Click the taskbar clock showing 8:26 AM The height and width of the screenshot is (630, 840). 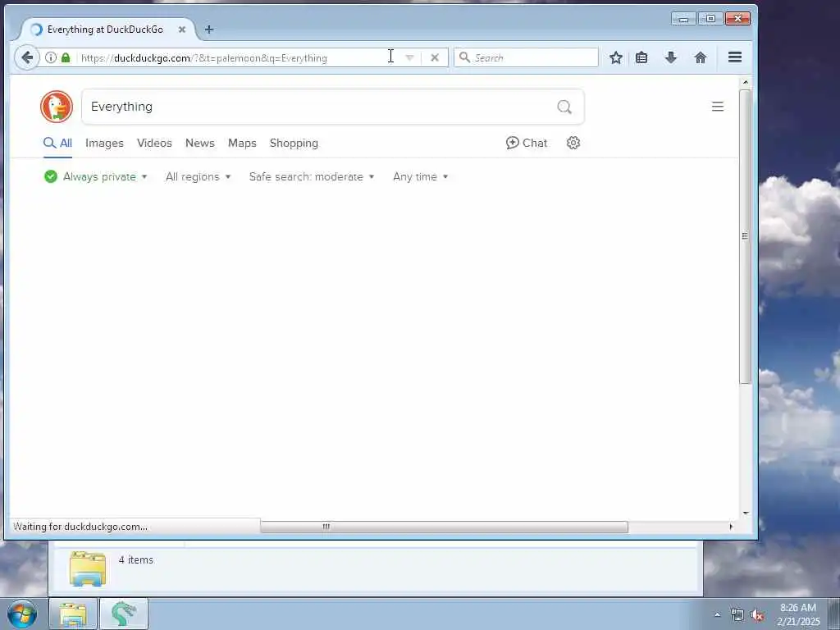click(797, 614)
